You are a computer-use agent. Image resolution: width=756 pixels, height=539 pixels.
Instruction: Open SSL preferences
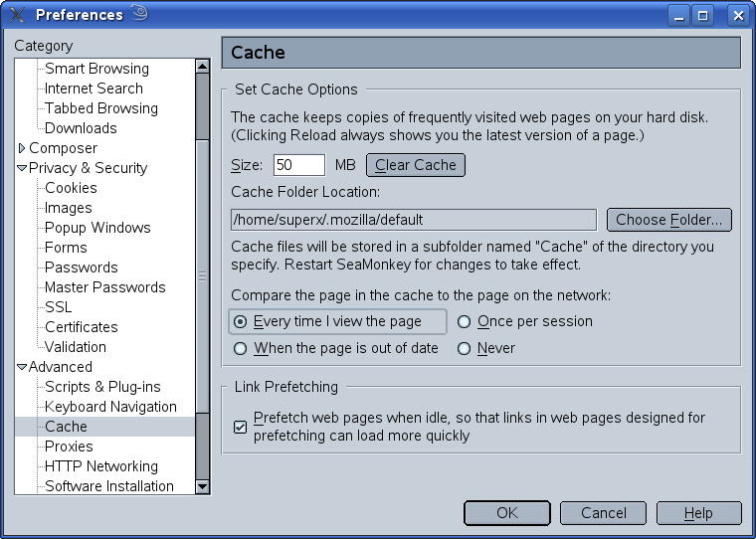pyautogui.click(x=59, y=307)
